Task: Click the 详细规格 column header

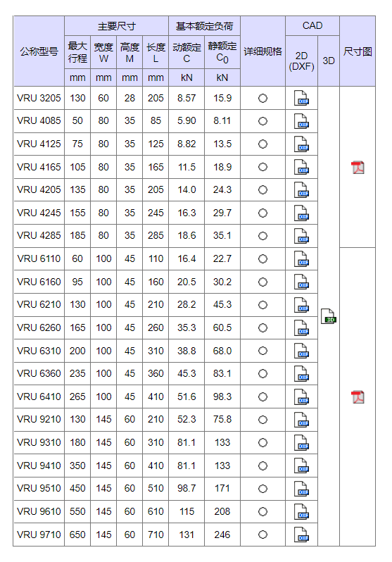Action: click(x=263, y=51)
